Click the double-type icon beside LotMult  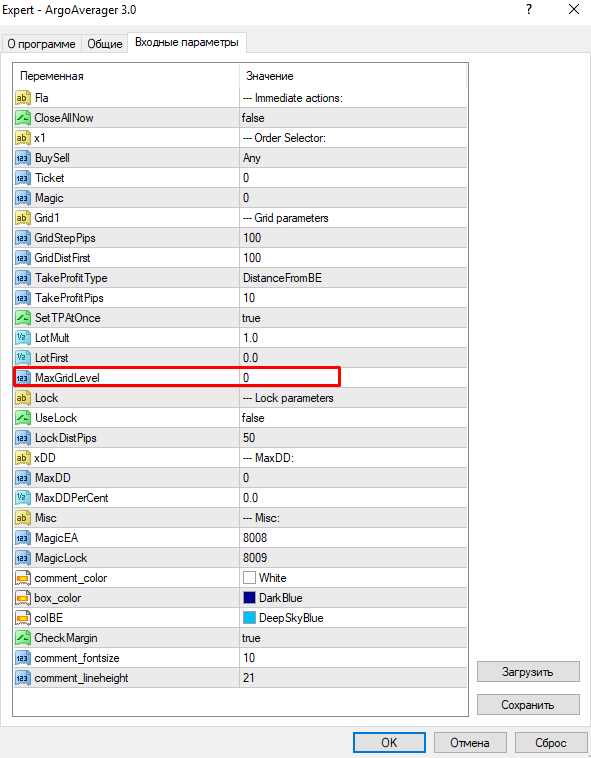point(22,338)
